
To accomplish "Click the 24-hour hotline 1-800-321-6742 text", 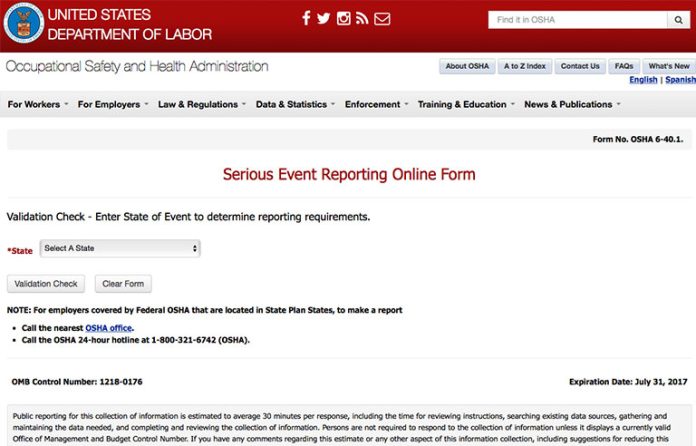I will click(x=135, y=340).
